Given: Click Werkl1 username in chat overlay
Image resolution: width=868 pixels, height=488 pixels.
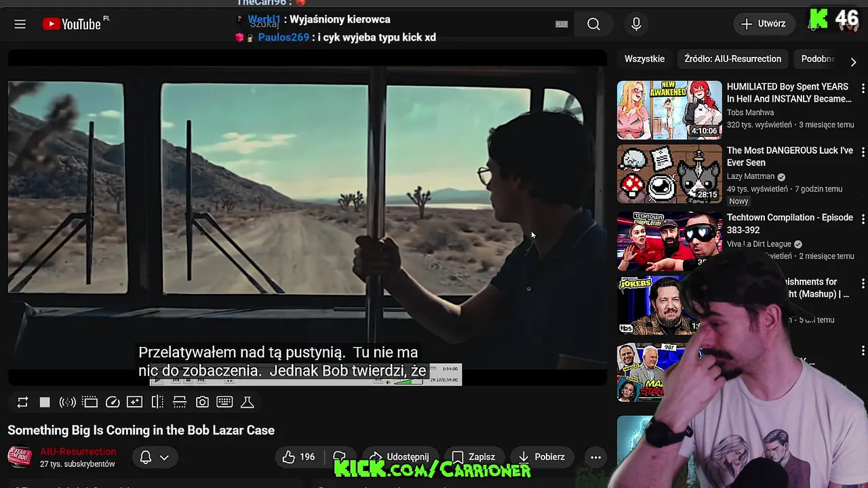Looking at the screenshot, I should (264, 20).
